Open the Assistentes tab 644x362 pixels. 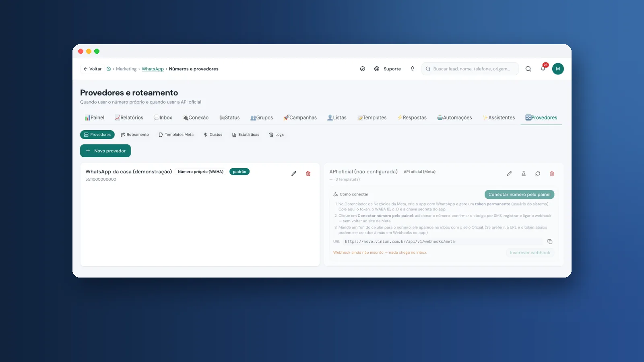pos(499,117)
